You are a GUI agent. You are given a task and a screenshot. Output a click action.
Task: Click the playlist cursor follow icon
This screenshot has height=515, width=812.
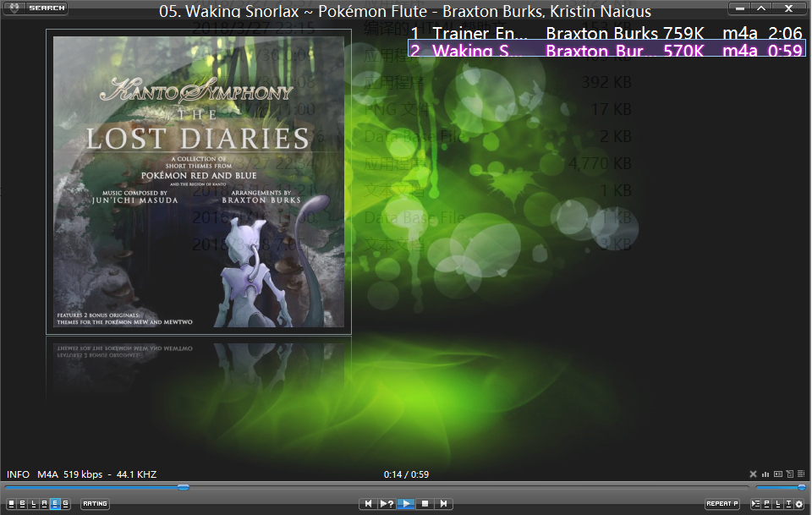click(755, 504)
